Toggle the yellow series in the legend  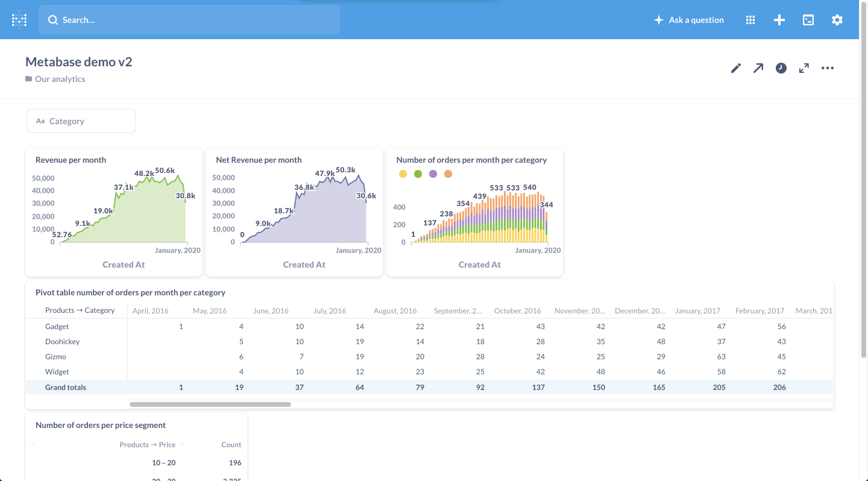(403, 174)
